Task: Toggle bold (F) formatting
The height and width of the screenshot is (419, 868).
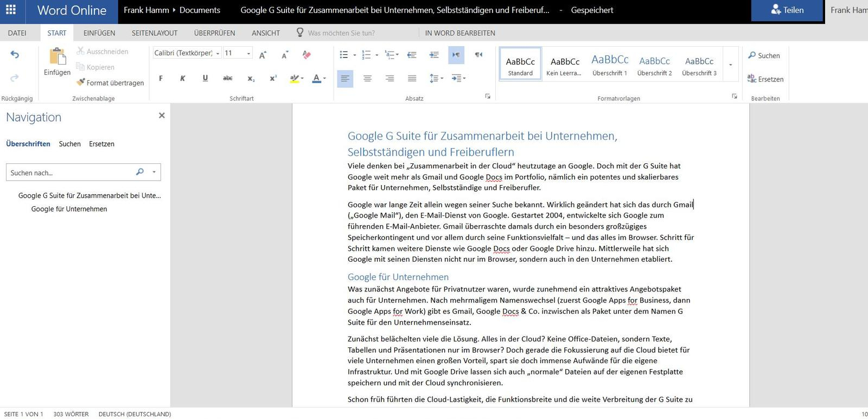Action: point(161,79)
